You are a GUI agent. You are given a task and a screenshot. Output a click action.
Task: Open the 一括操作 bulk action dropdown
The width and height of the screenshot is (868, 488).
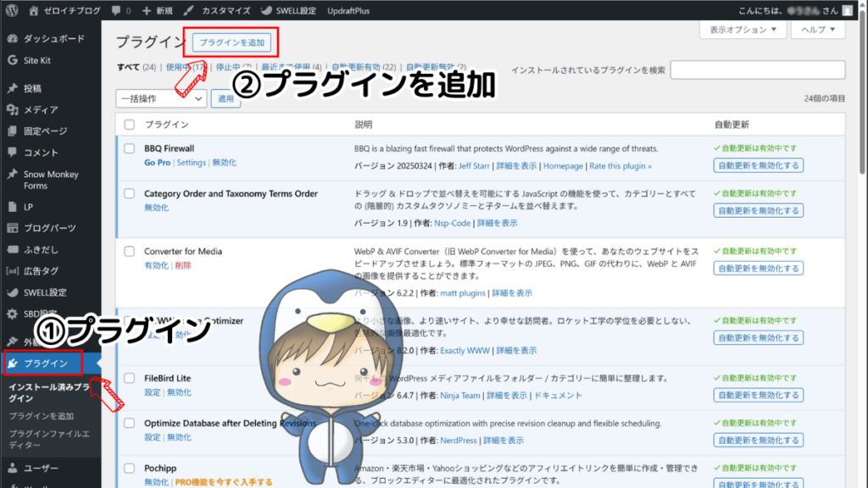coord(161,98)
